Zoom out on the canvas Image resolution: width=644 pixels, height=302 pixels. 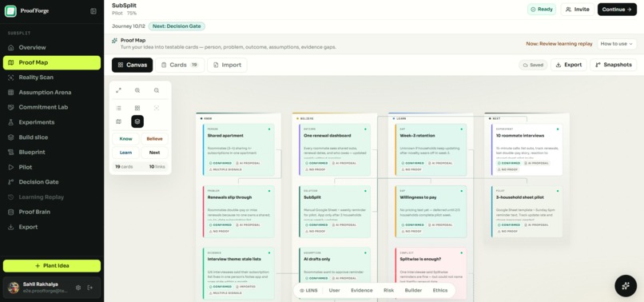click(157, 90)
